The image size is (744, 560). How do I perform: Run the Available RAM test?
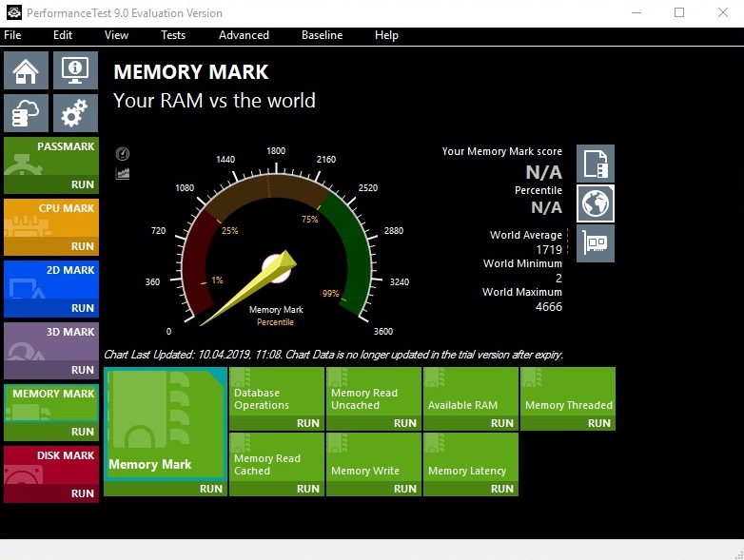click(471, 423)
